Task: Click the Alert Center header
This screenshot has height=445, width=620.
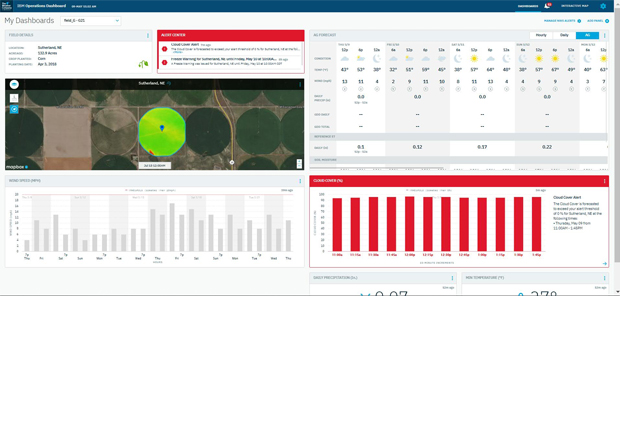Action: click(x=231, y=35)
